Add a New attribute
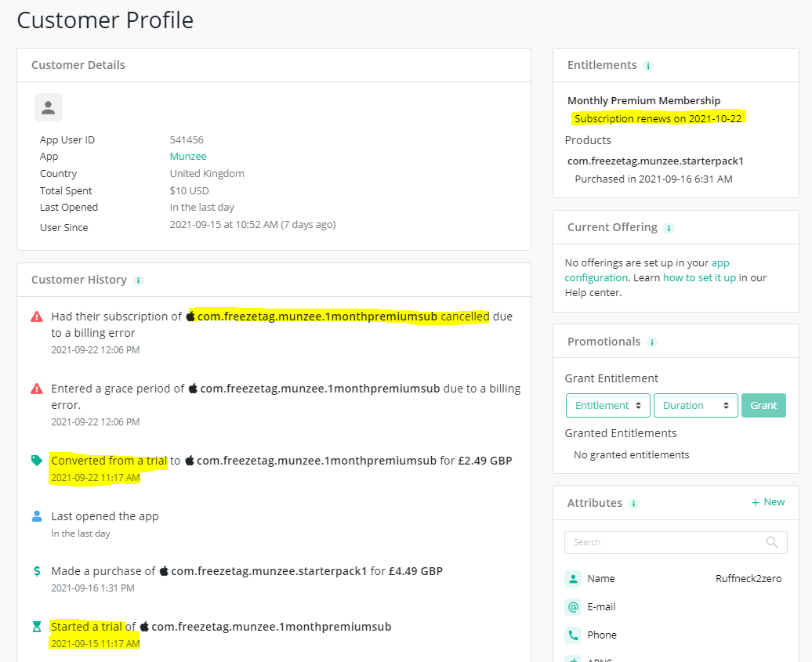 click(768, 502)
